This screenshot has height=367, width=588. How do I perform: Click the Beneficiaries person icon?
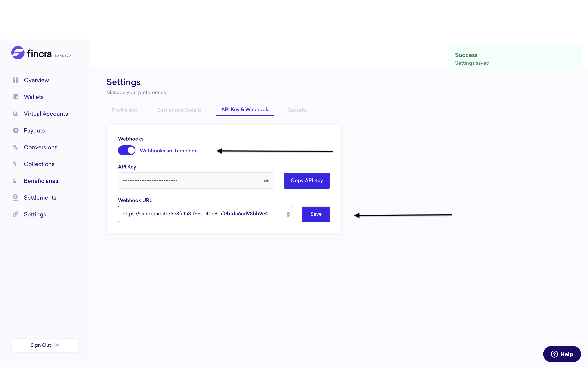(15, 181)
